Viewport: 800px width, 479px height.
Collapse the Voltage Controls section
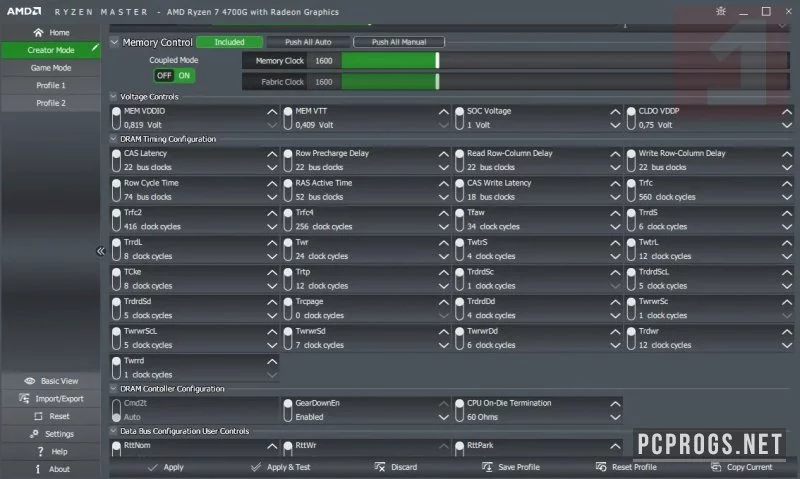coord(113,96)
